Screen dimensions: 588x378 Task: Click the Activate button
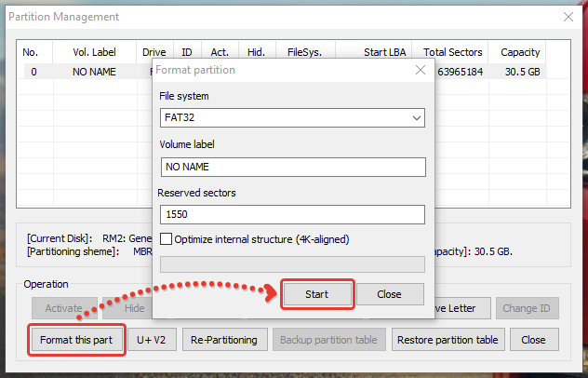[64, 308]
